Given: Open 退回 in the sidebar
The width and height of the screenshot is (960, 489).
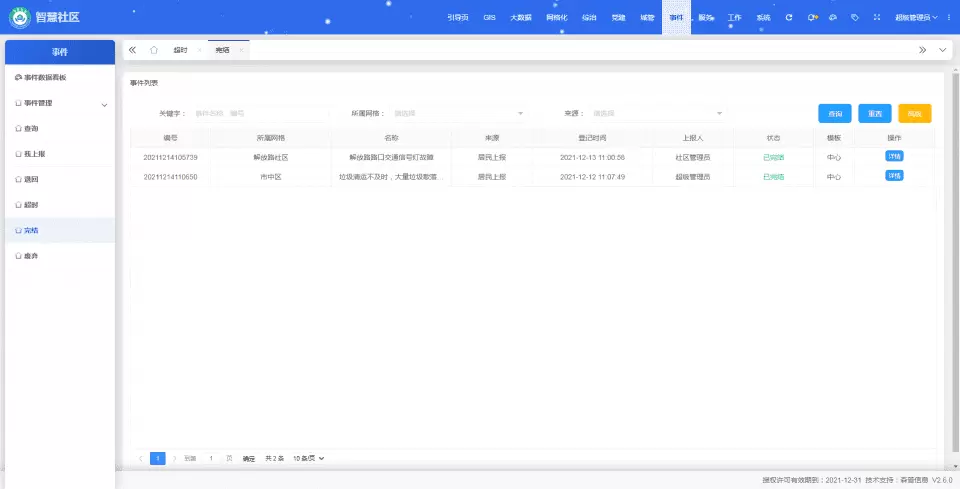Looking at the screenshot, I should coord(60,179).
